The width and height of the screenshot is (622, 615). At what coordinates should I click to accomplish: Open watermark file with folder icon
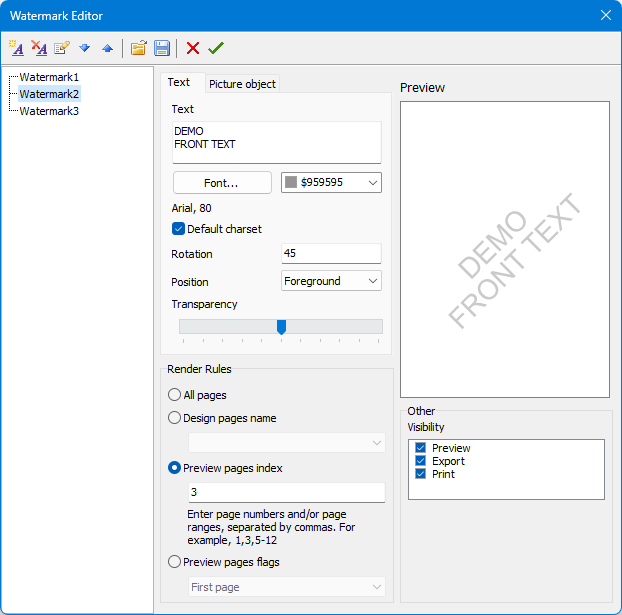click(x=138, y=48)
